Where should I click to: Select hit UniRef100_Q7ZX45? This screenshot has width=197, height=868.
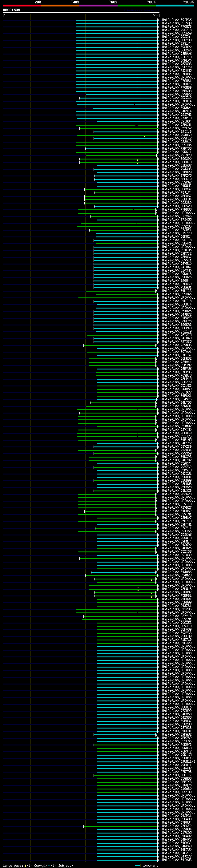(176, 216)
